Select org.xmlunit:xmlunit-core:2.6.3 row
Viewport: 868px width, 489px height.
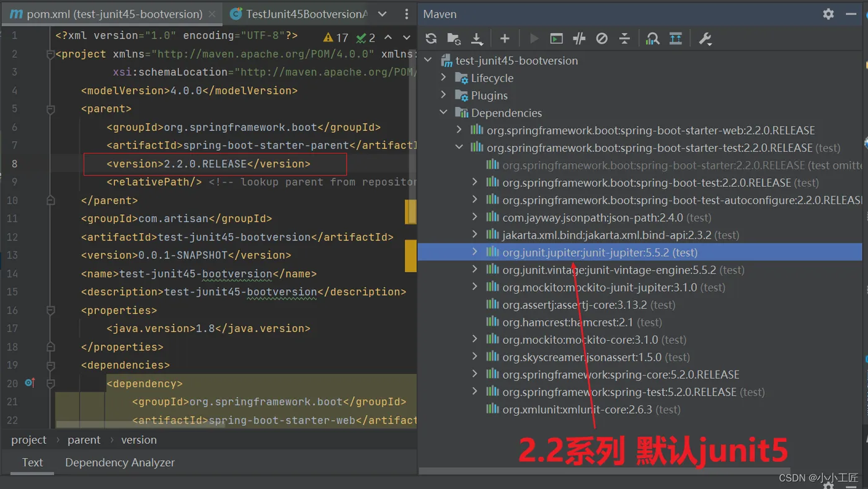(x=640, y=410)
